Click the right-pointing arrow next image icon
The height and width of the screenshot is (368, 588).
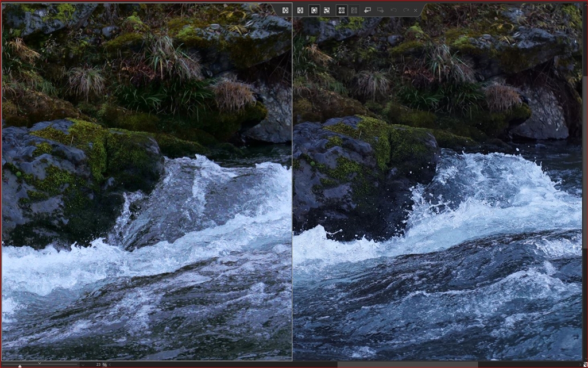pos(380,10)
